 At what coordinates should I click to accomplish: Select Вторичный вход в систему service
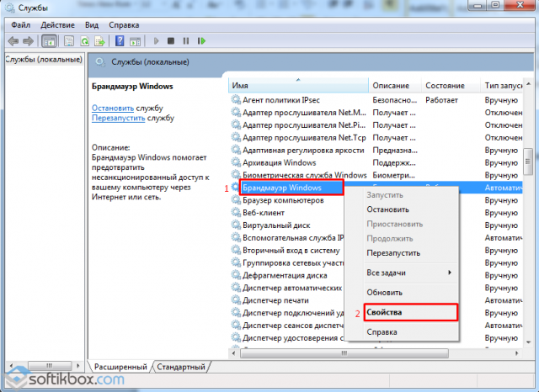[291, 250]
